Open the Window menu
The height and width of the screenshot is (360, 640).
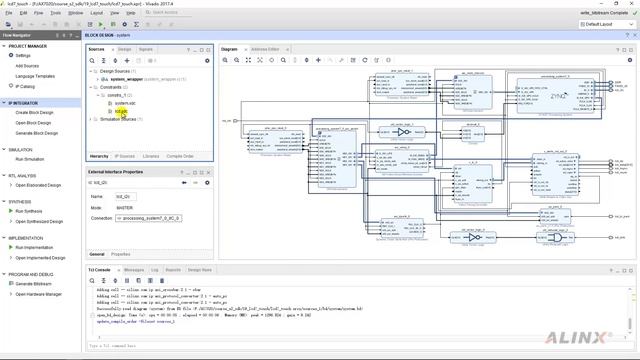[75, 13]
